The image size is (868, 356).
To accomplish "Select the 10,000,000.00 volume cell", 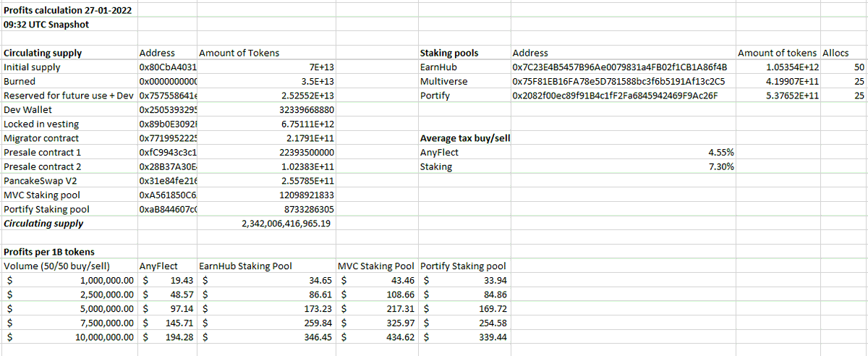I will click(103, 336).
